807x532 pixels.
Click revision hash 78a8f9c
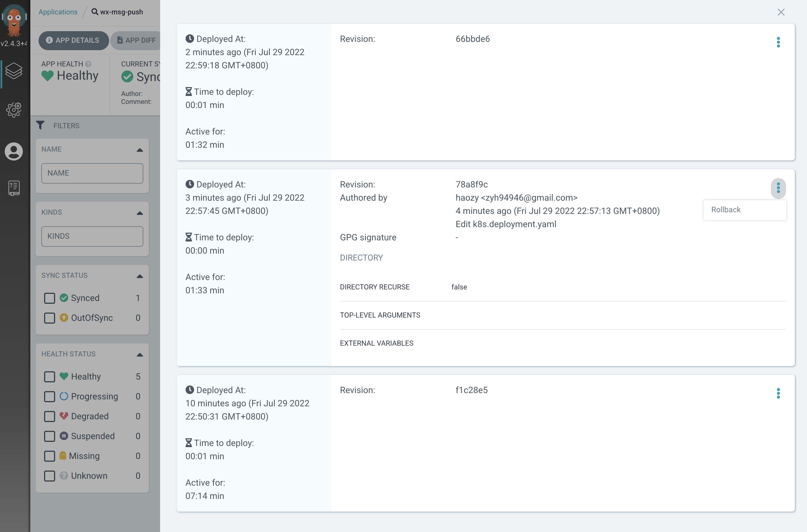[x=472, y=185]
